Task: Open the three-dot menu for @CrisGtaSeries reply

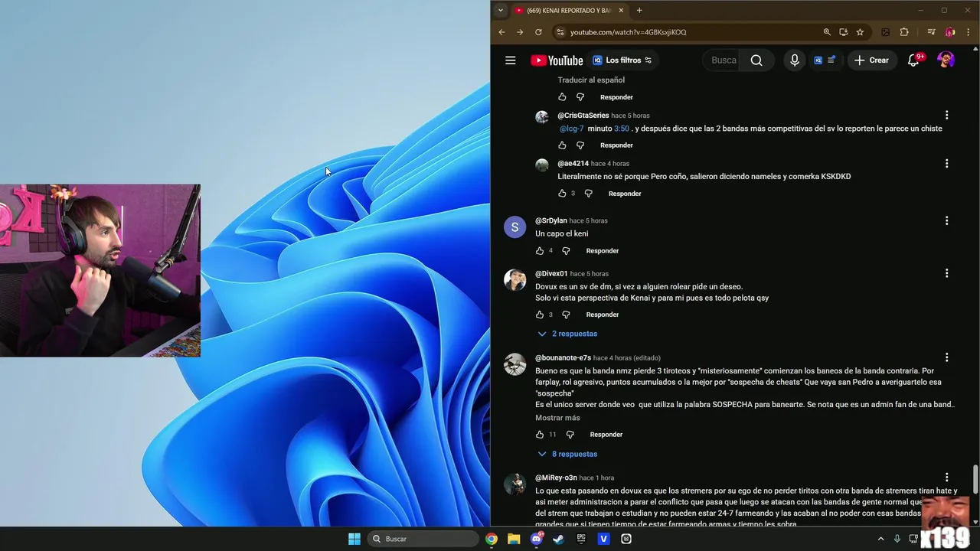Action: (x=946, y=115)
